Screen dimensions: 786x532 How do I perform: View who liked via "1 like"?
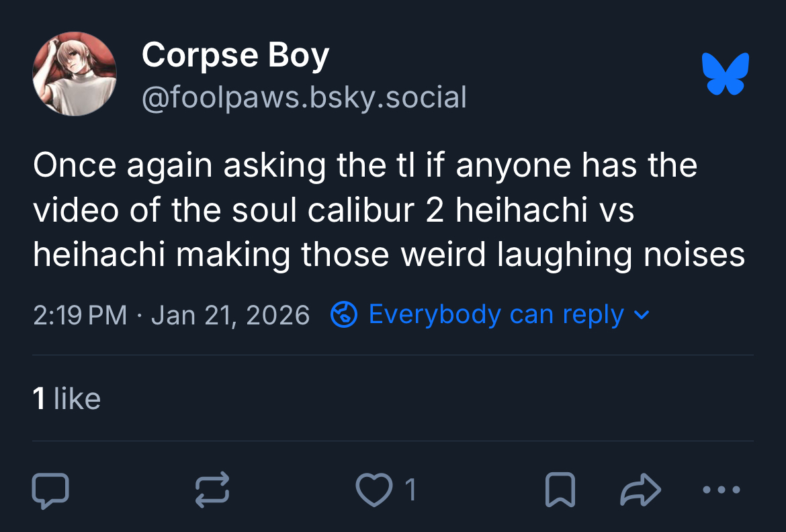tap(67, 398)
